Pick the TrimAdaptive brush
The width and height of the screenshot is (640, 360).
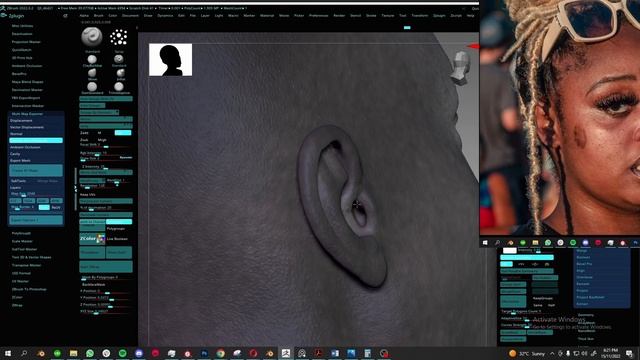[x=119, y=87]
